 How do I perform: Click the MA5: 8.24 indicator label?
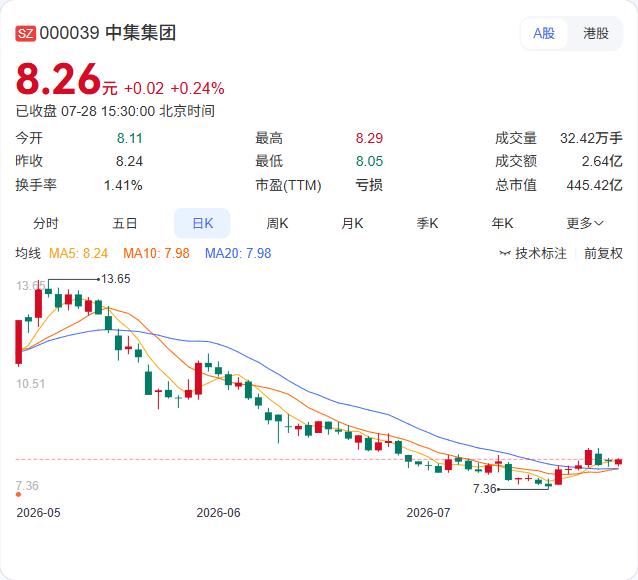(78, 253)
